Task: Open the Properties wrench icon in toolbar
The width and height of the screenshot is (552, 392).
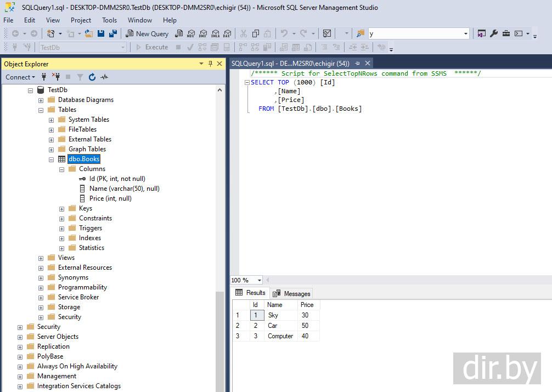Action: tap(494, 33)
